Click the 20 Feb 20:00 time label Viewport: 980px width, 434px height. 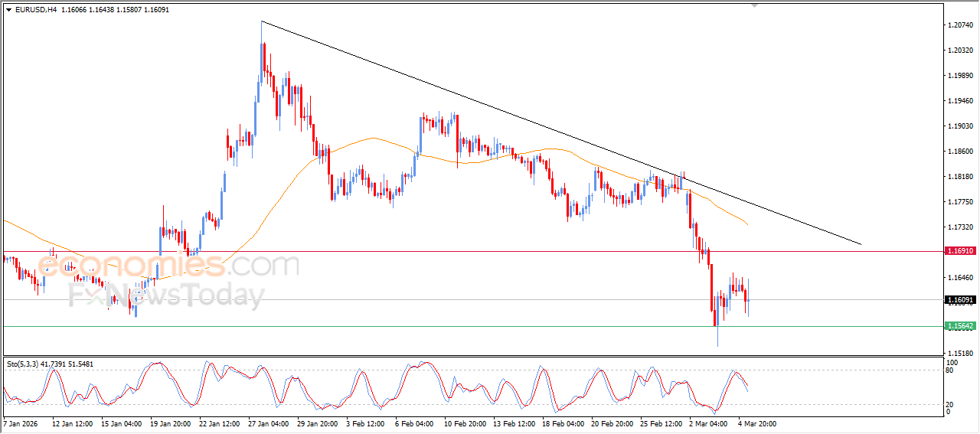coord(612,423)
